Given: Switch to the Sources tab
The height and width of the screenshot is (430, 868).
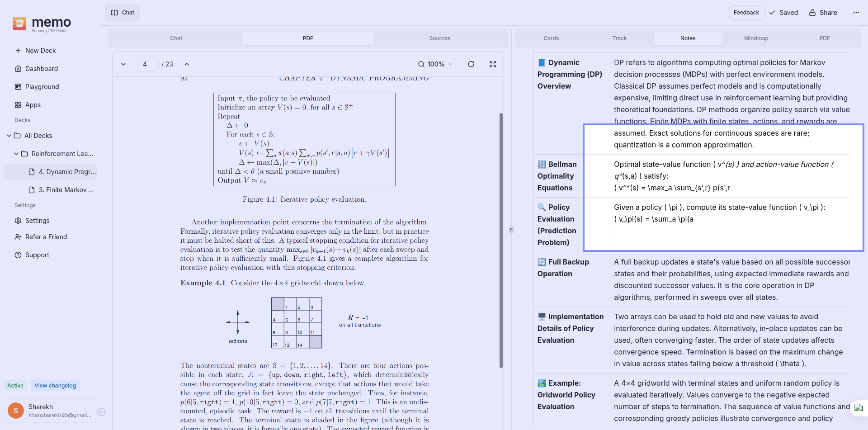Looking at the screenshot, I should pos(439,38).
